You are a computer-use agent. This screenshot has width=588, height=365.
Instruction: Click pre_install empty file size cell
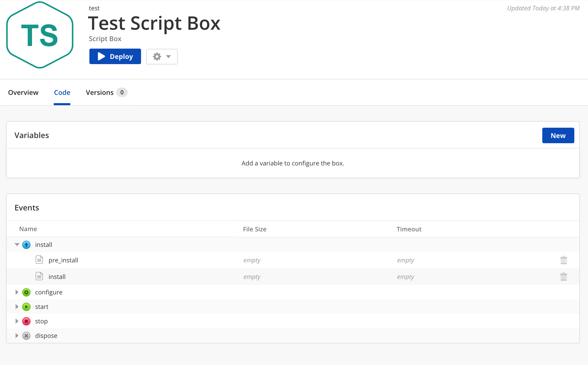(x=252, y=260)
